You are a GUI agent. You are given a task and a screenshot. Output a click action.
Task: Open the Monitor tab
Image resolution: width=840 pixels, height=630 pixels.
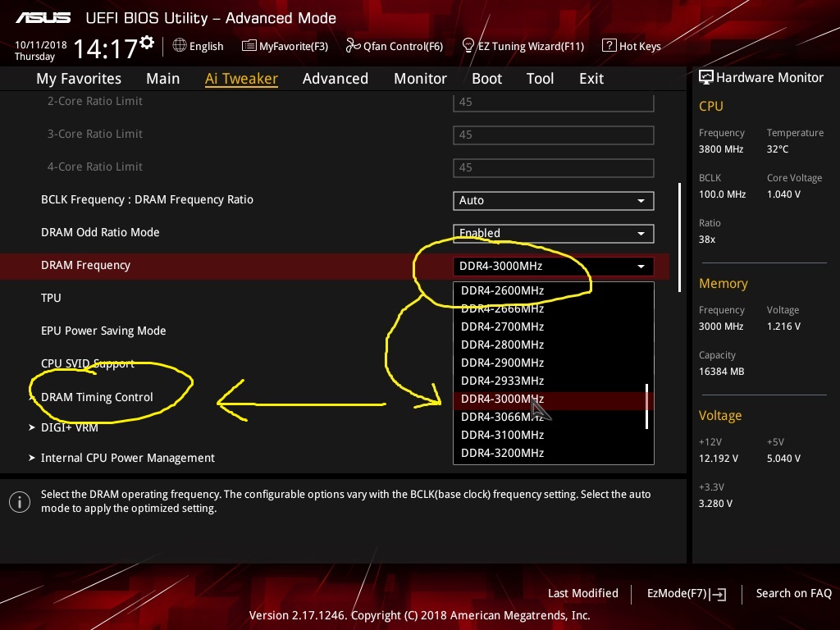click(420, 79)
